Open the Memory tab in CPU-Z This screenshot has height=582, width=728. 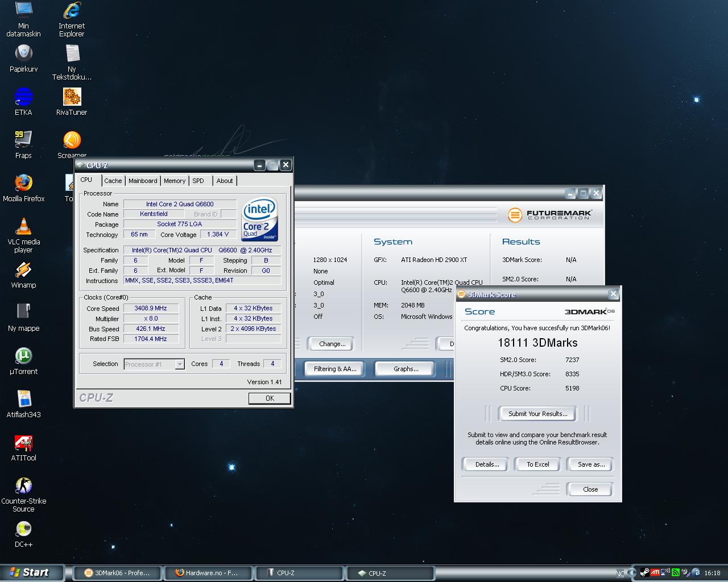tap(175, 181)
